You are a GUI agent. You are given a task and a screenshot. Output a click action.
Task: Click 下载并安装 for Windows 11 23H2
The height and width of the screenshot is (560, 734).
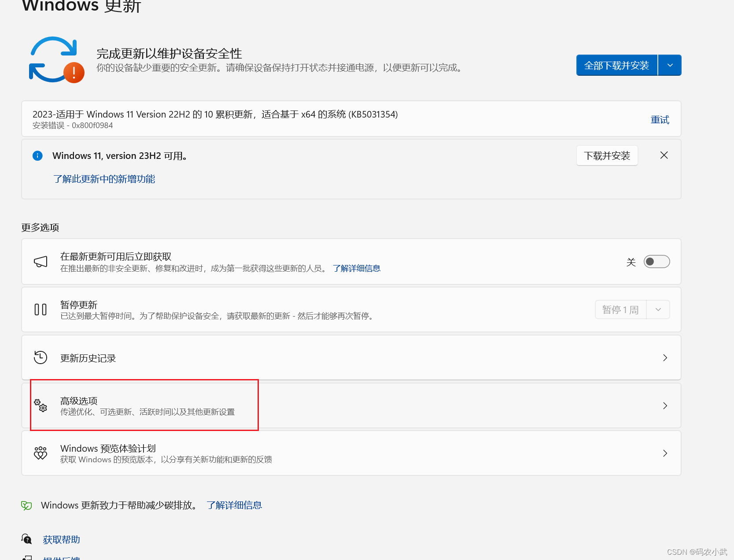[x=607, y=155]
